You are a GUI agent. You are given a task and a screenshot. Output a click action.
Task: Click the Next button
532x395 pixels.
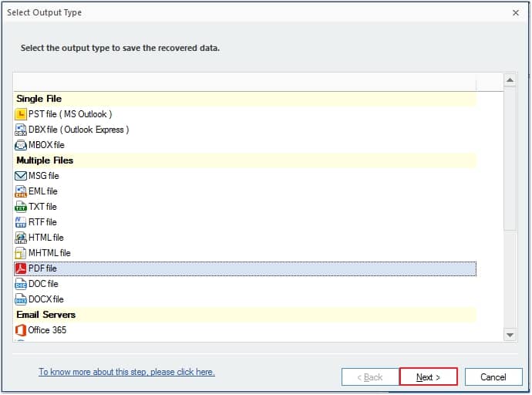coord(428,376)
